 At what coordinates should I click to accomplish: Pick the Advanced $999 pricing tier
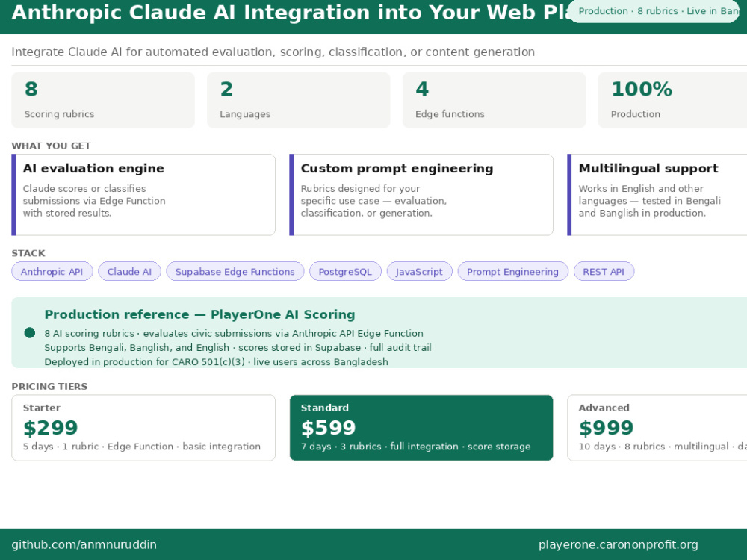click(657, 428)
